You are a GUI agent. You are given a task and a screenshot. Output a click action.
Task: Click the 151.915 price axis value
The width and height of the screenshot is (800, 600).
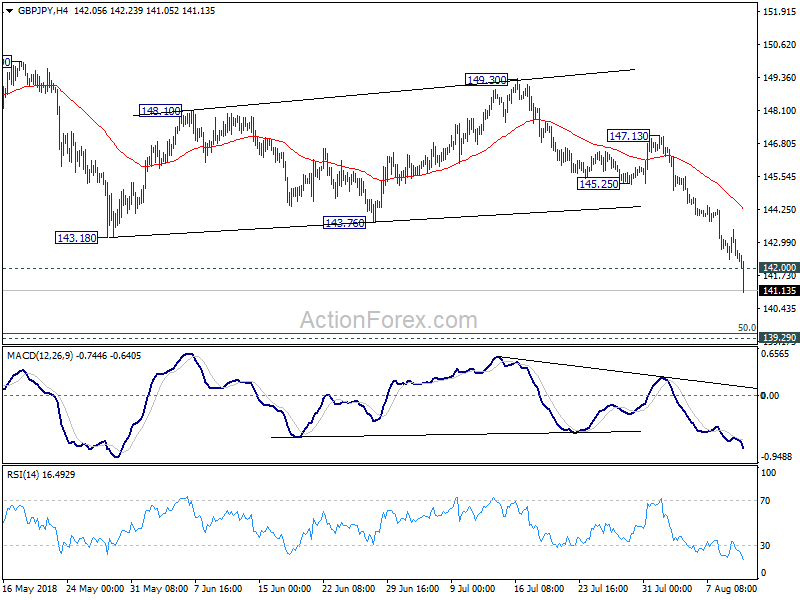click(780, 11)
